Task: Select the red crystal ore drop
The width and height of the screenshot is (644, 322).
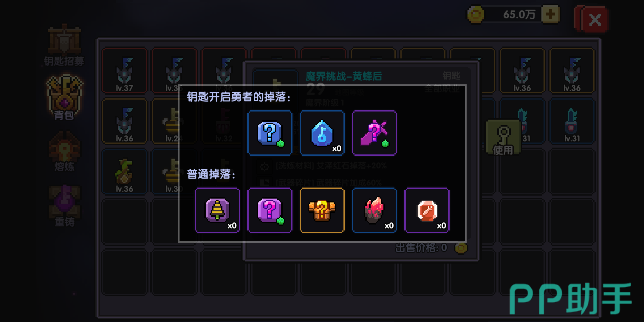Action: [x=374, y=210]
